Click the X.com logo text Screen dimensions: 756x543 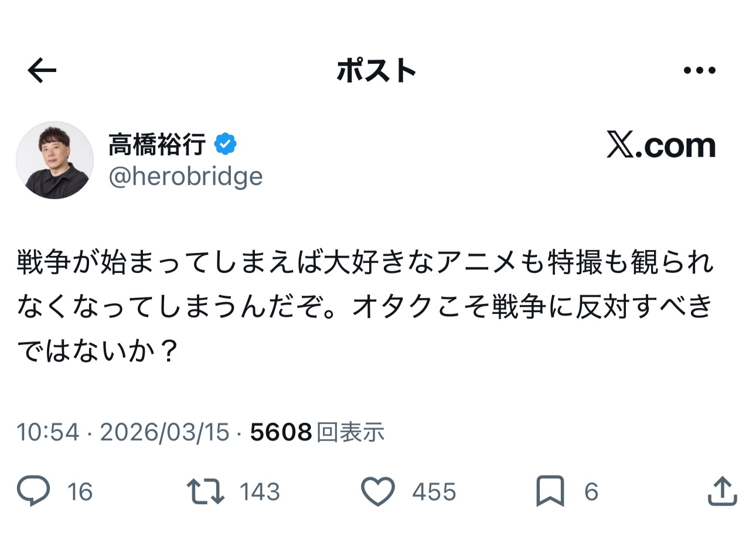661,145
